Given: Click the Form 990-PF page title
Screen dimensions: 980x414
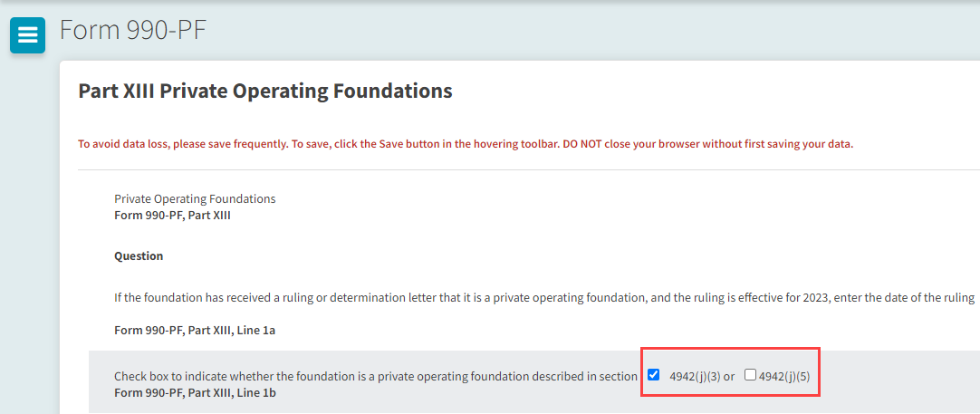Looking at the screenshot, I should point(133,30).
